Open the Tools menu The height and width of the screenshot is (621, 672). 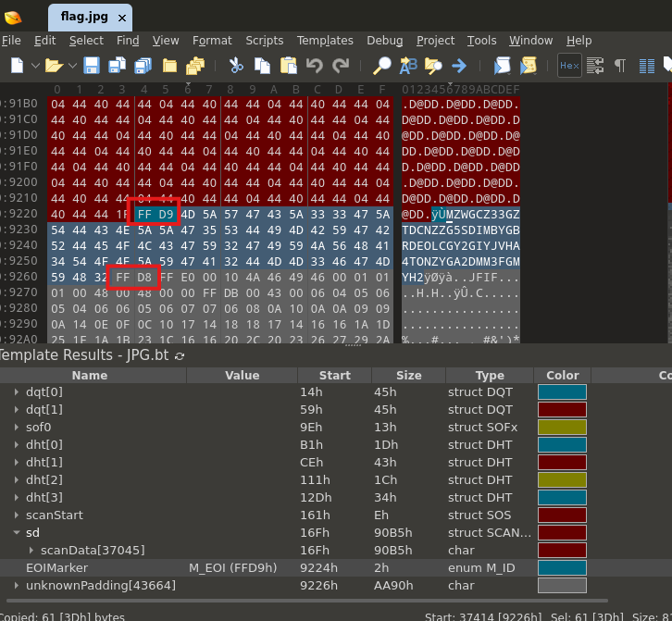481,41
